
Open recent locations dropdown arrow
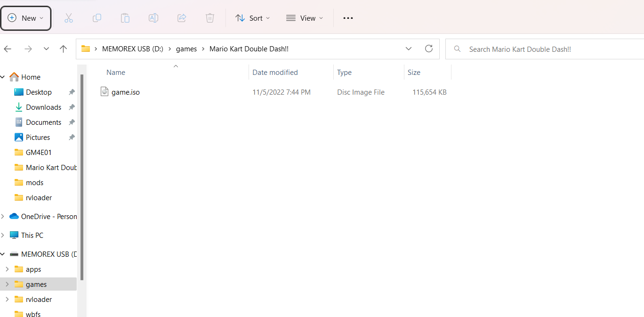(x=46, y=49)
